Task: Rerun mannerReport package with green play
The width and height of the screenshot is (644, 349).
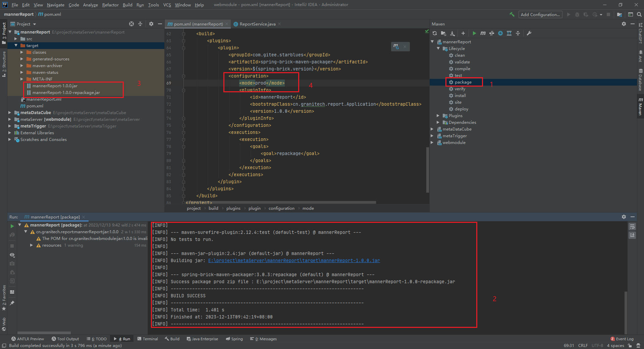Action: pos(12,226)
